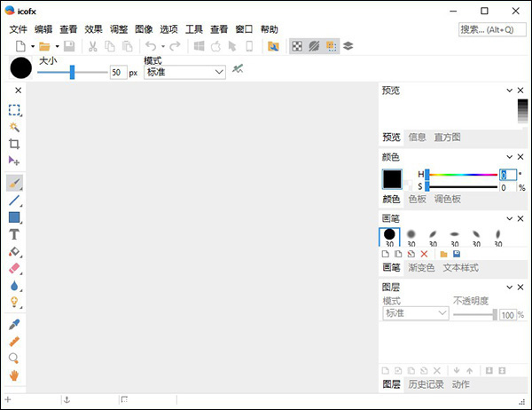Open the 效果 menu
The image size is (532, 410).
point(93,29)
